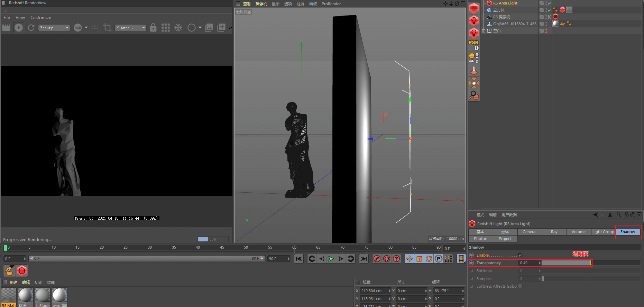Open the arrow beside the circle display icon
This screenshot has height=307, width=644.
click(x=200, y=28)
